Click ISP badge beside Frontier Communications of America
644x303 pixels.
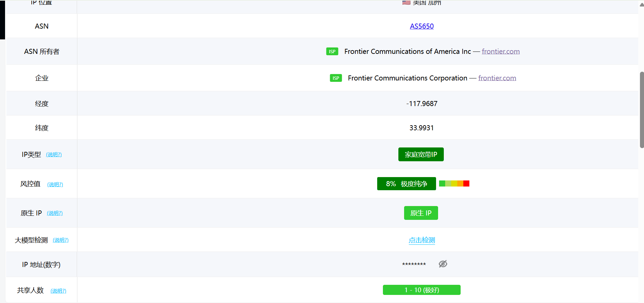coord(332,52)
